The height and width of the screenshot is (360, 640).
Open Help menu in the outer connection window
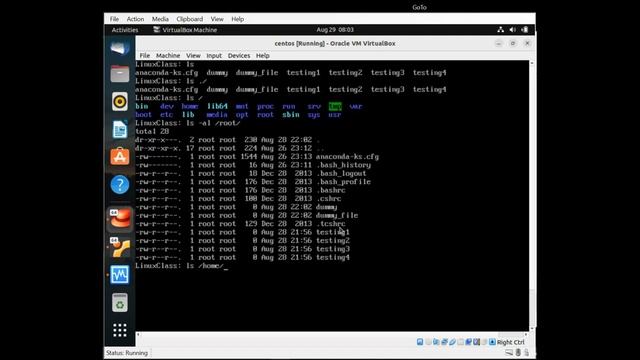click(238, 19)
